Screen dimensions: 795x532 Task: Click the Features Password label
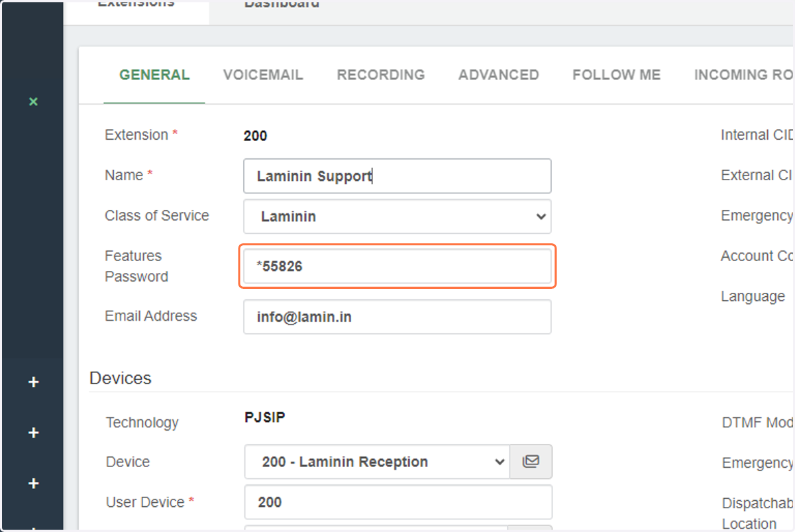[x=136, y=266]
